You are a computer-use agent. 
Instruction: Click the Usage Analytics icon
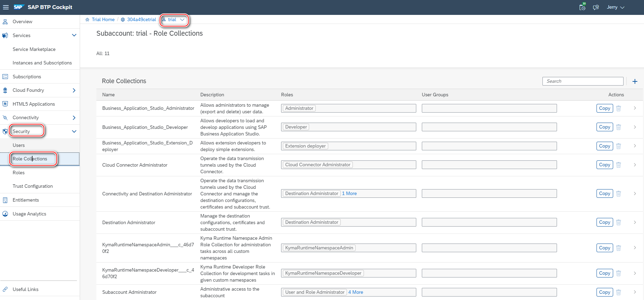point(5,214)
